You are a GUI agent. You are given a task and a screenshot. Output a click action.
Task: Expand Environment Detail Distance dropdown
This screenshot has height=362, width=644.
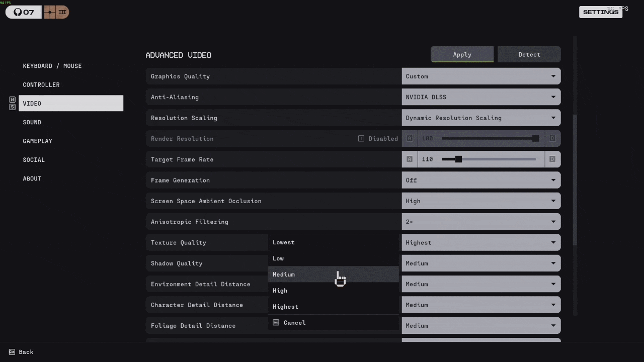tap(481, 284)
